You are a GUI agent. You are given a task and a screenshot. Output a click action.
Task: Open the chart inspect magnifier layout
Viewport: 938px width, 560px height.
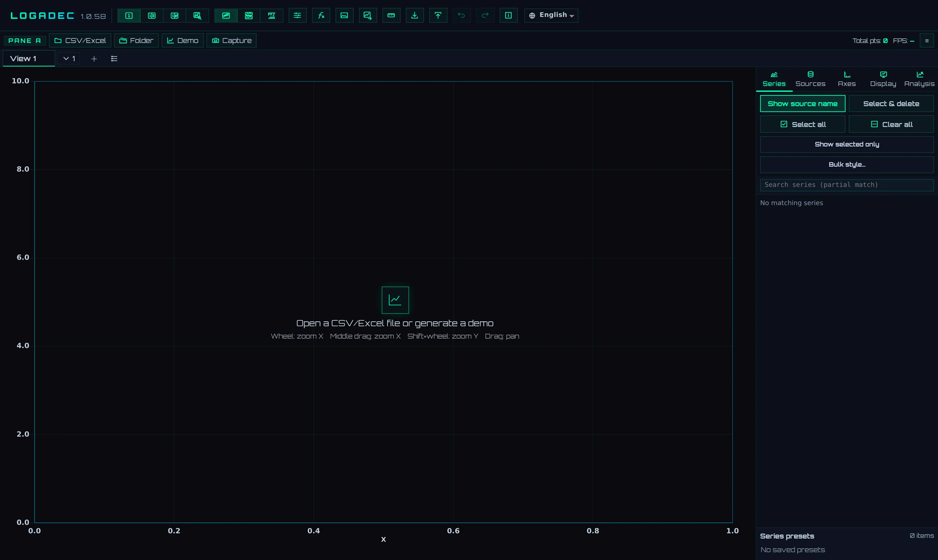tap(197, 16)
